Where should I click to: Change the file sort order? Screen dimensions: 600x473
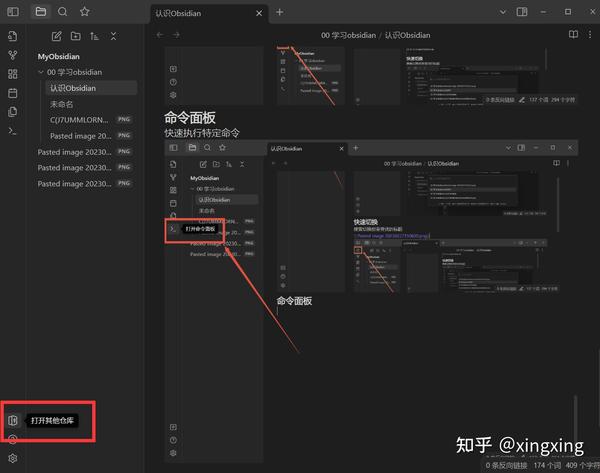94,36
